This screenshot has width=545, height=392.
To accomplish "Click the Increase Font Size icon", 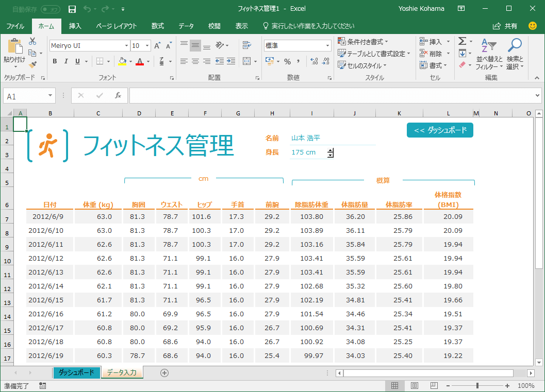I will tap(157, 46).
